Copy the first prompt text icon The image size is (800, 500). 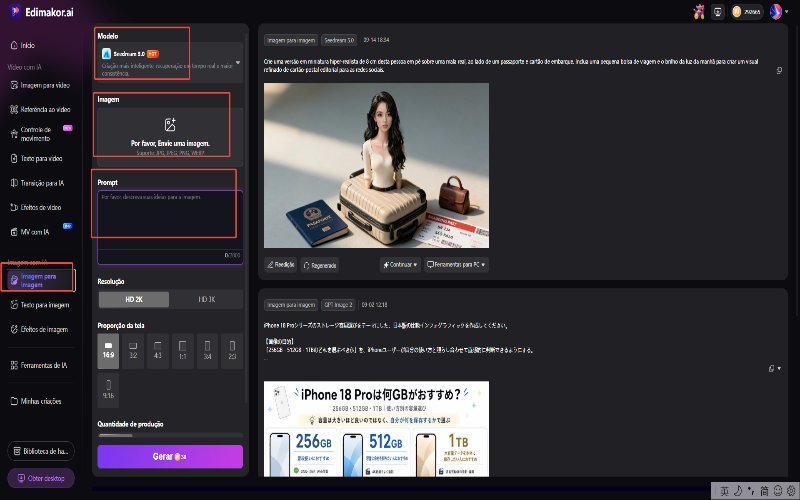(779, 70)
